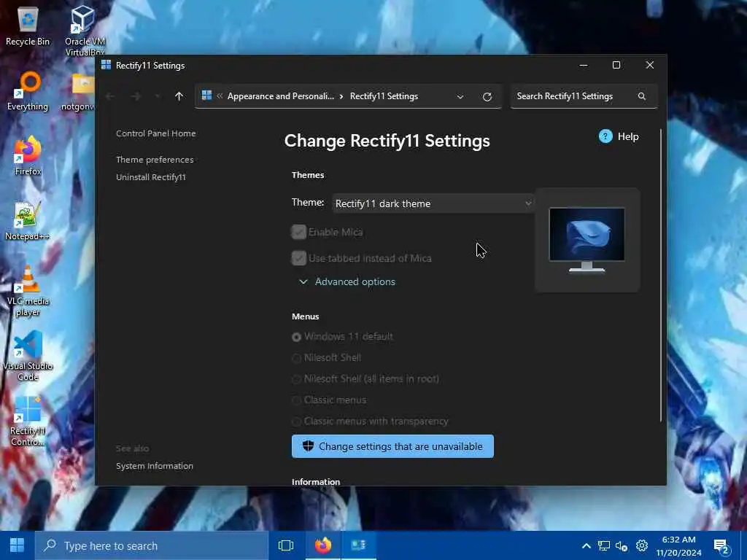Open the Recycle Bin desktop icon

(x=28, y=26)
